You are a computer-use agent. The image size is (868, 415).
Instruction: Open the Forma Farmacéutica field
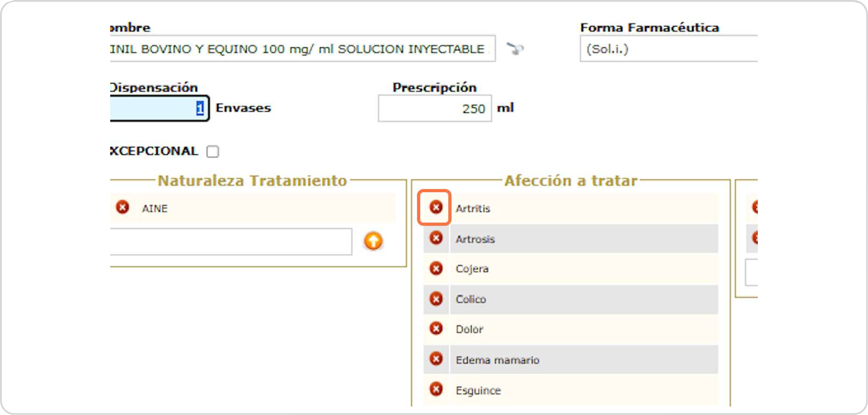click(668, 49)
